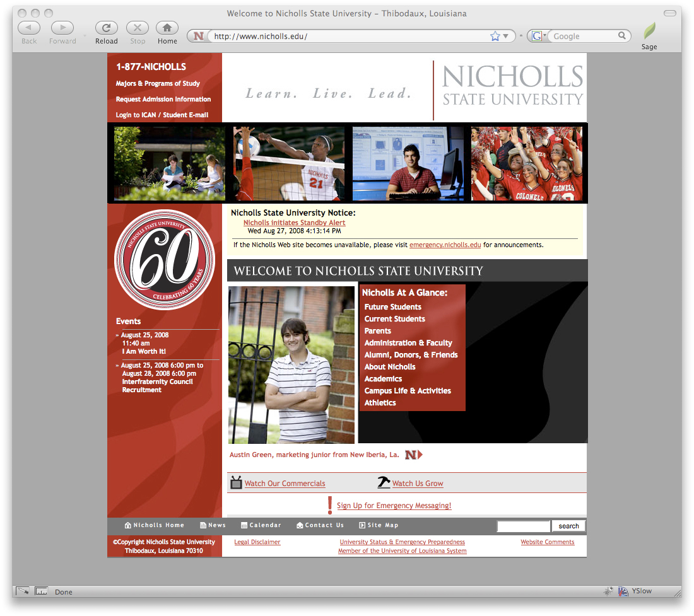This screenshot has height=616, width=694.
Task: Click the hammer icon beside Watch Us Grow
Action: tap(384, 483)
